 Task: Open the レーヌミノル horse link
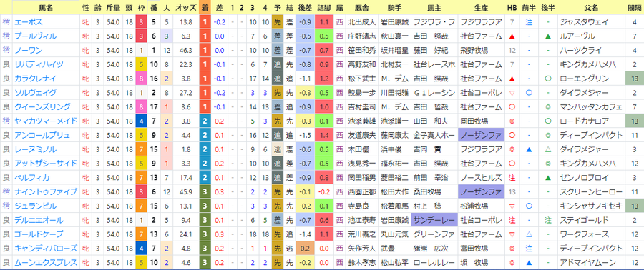pyautogui.click(x=35, y=149)
